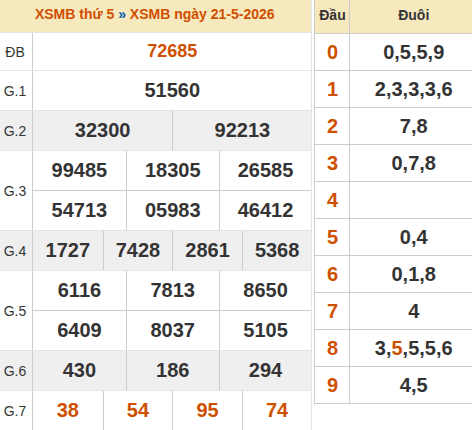472x430 pixels.
Task: Click G.3 number 99485
Action: coord(79,170)
